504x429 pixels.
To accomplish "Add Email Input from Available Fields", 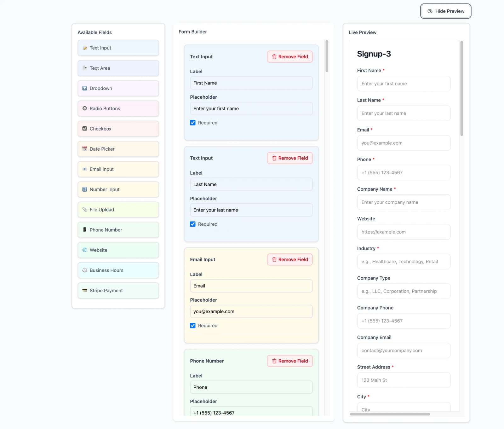I will (118, 169).
